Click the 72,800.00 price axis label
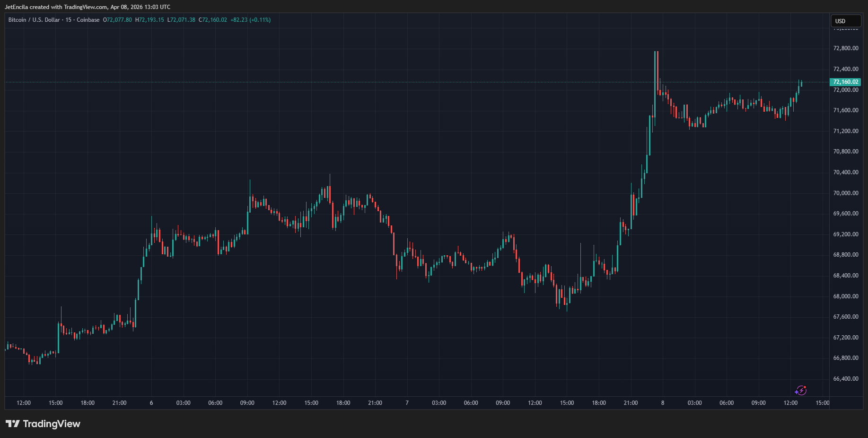 845,48
